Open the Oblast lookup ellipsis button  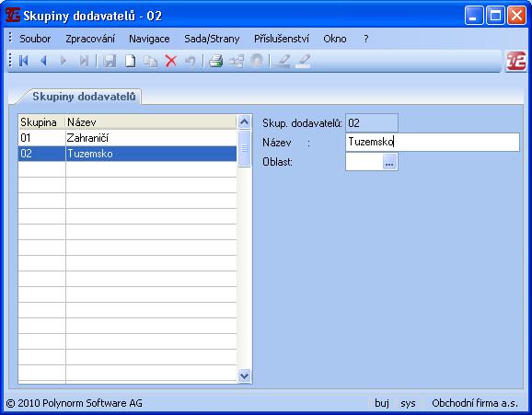[389, 162]
